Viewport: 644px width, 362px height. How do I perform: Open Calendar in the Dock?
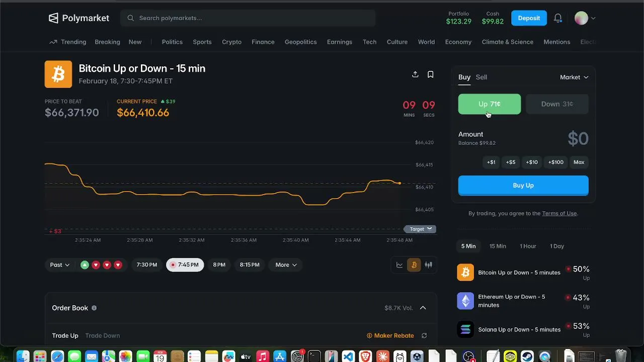(x=160, y=356)
